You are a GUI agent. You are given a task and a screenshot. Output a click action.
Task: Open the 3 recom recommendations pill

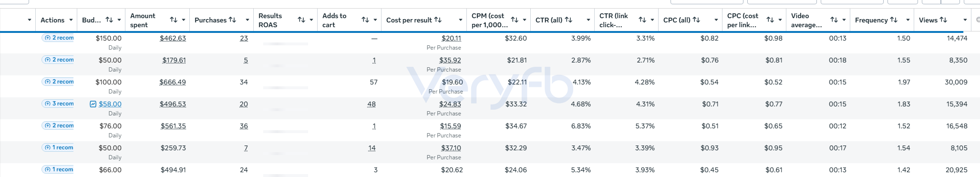point(60,104)
